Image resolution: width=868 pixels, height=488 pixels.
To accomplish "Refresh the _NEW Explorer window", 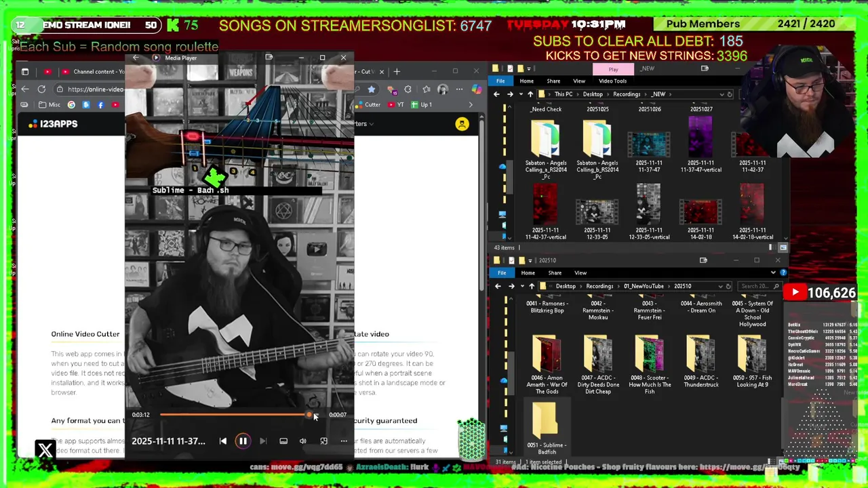I will [730, 94].
